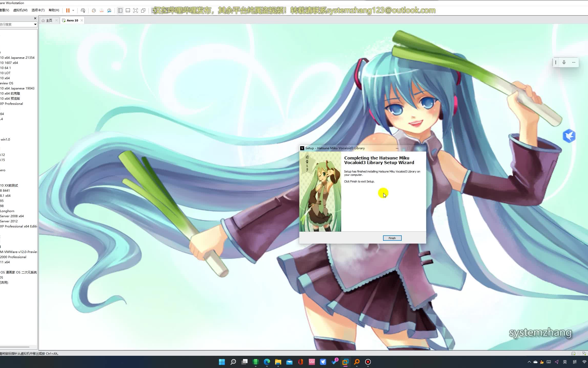The width and height of the screenshot is (588, 368).
Task: Close the Aero 10 tab
Action: 82,20
